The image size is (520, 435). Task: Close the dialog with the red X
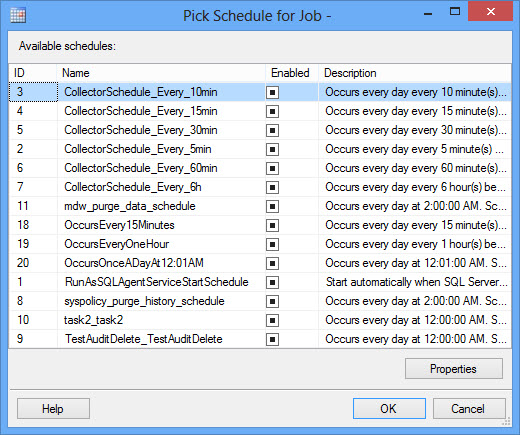tap(490, 12)
